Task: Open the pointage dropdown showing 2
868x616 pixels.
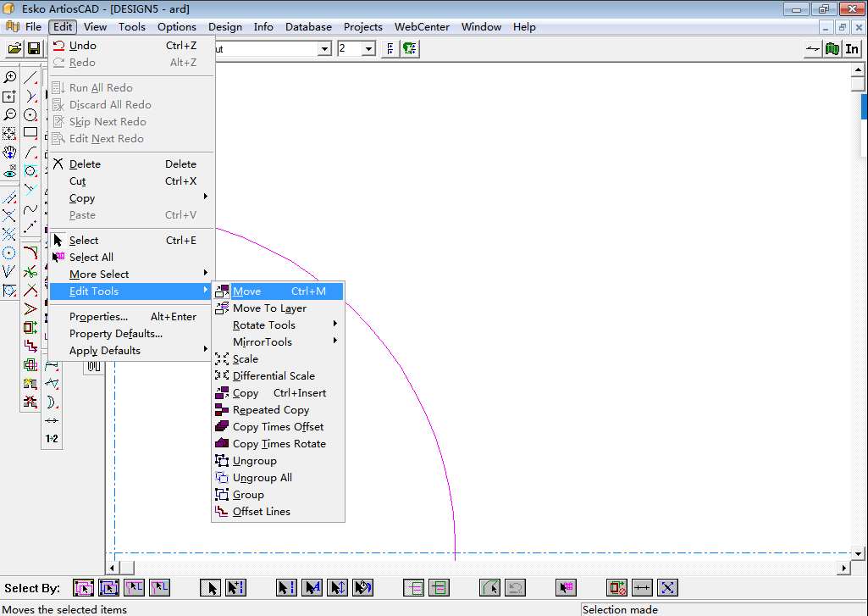Action: 368,49
